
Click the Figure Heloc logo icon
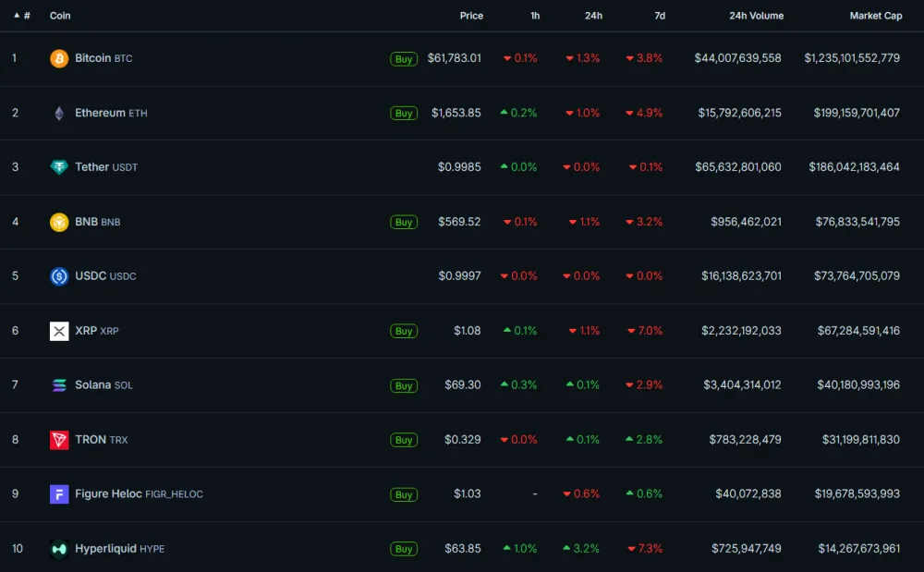pyautogui.click(x=59, y=494)
